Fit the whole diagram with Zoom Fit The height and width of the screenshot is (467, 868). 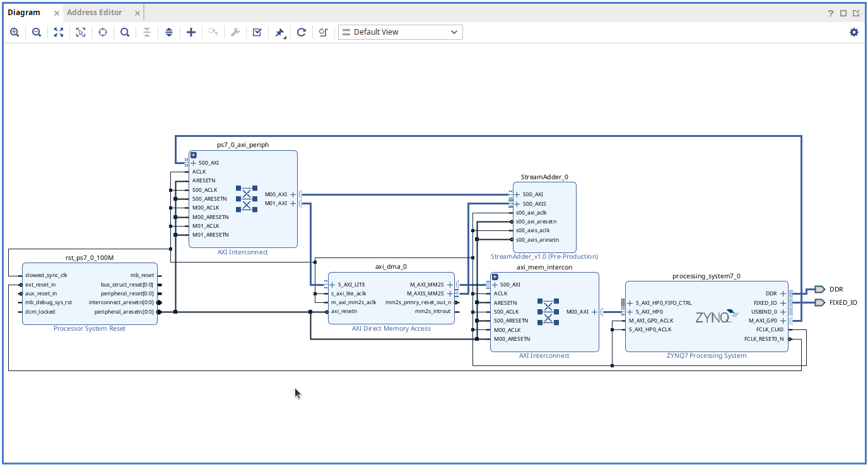tap(59, 32)
